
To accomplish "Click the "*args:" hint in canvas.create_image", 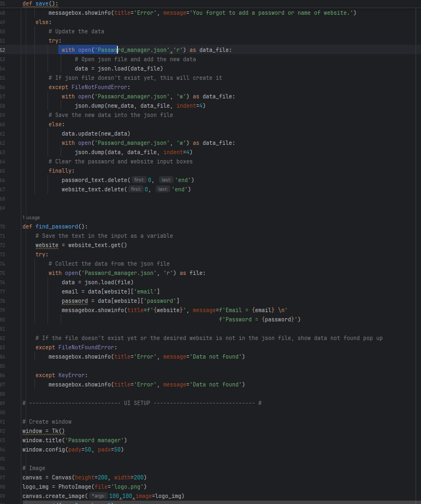I will pos(98,496).
